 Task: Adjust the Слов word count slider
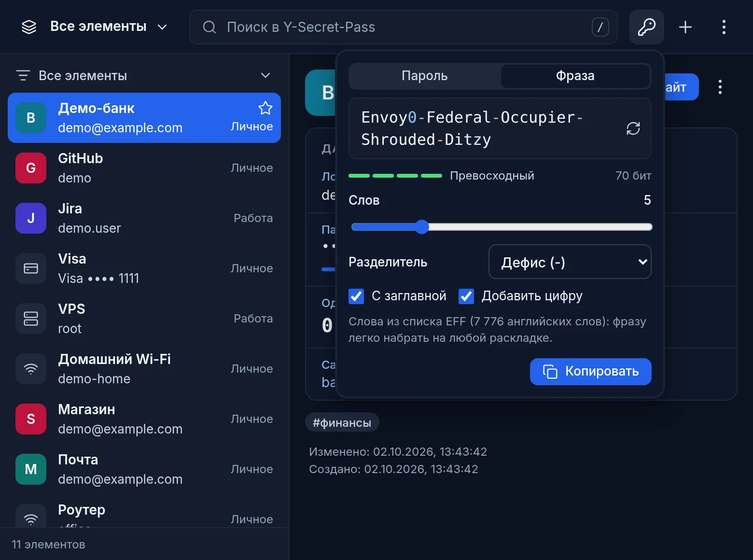pyautogui.click(x=502, y=227)
